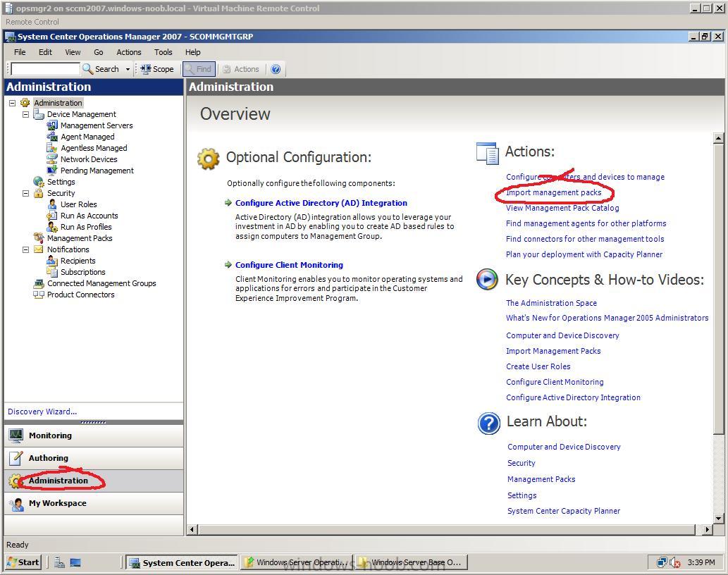This screenshot has height=575, width=728.
Task: Open Plan your deployment with Capacity Planner
Action: 584,254
